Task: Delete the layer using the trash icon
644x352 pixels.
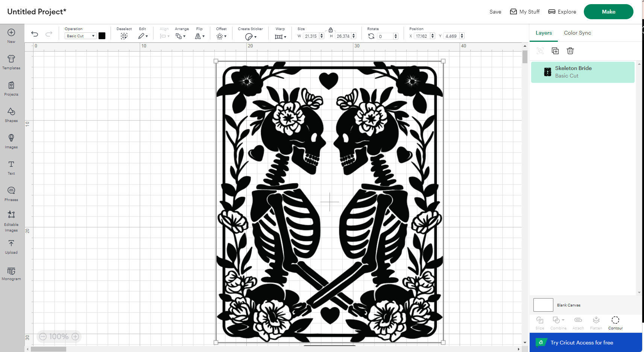Action: tap(570, 50)
